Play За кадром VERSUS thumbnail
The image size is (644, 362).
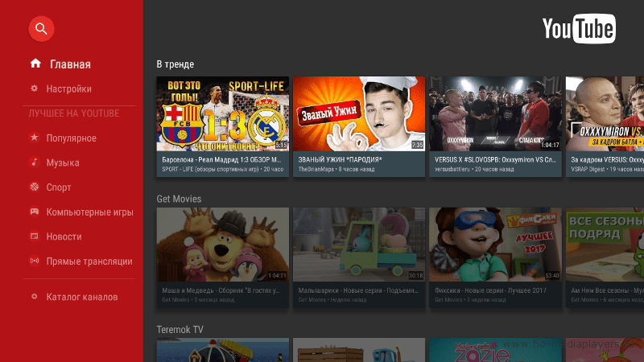pos(605,113)
